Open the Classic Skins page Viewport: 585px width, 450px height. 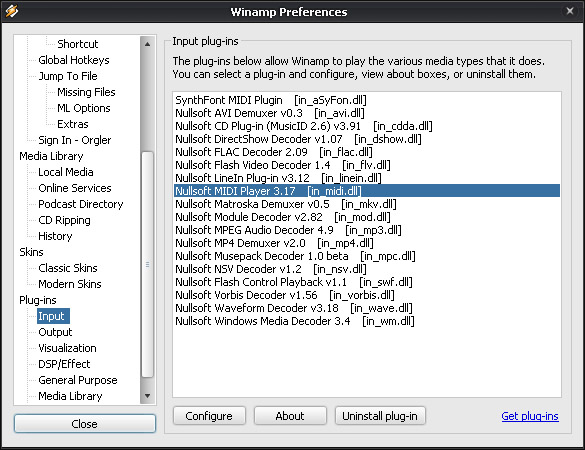click(68, 268)
